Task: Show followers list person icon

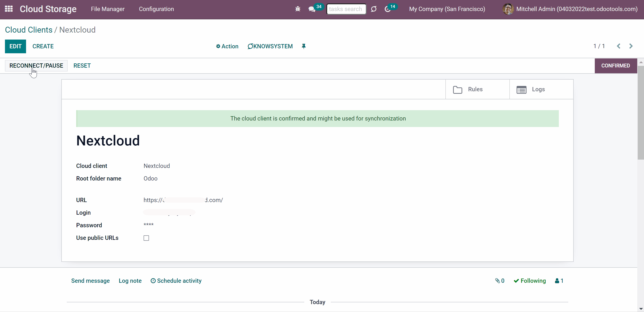Action: 559,281
